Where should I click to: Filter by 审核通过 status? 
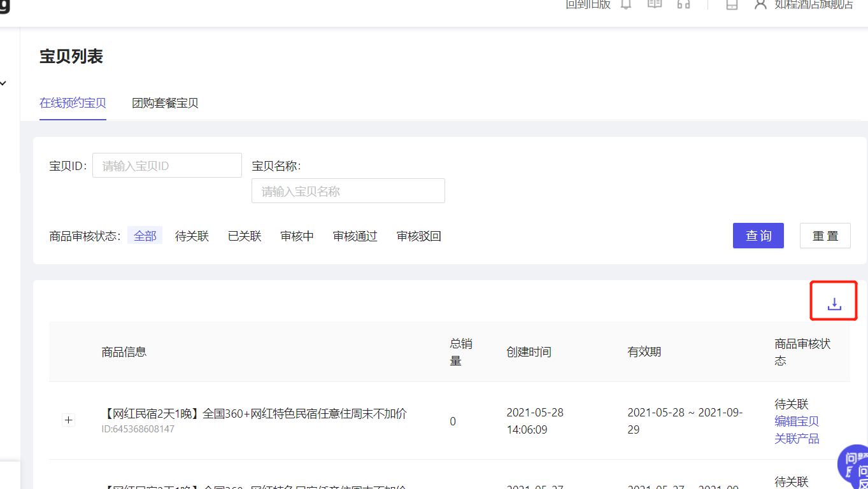[x=355, y=236]
